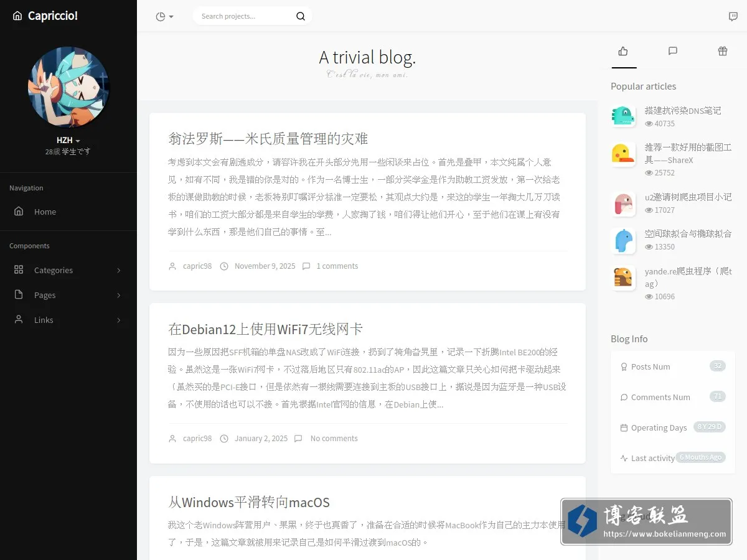Click the yellow duck thumbnail for ShareX article

(x=623, y=154)
